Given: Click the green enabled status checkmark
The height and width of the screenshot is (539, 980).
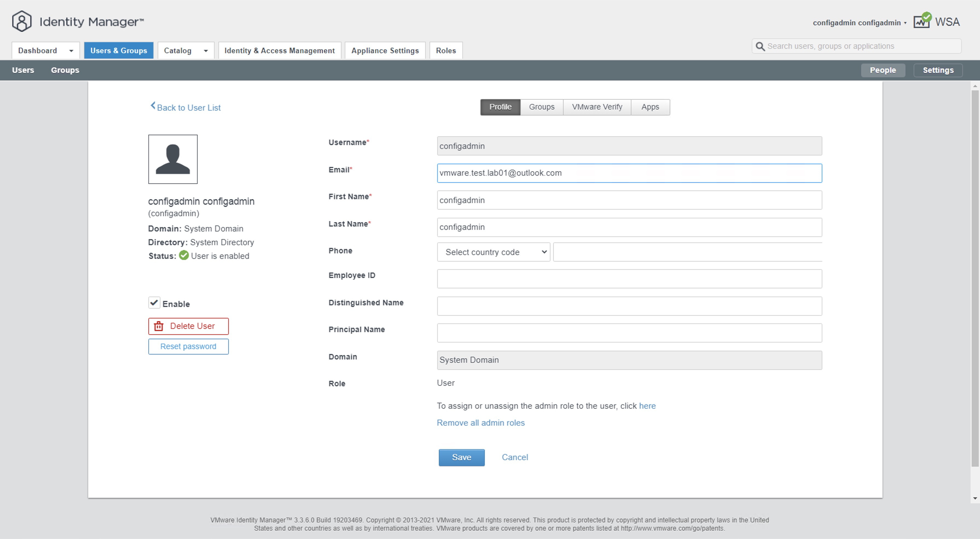Looking at the screenshot, I should point(184,255).
